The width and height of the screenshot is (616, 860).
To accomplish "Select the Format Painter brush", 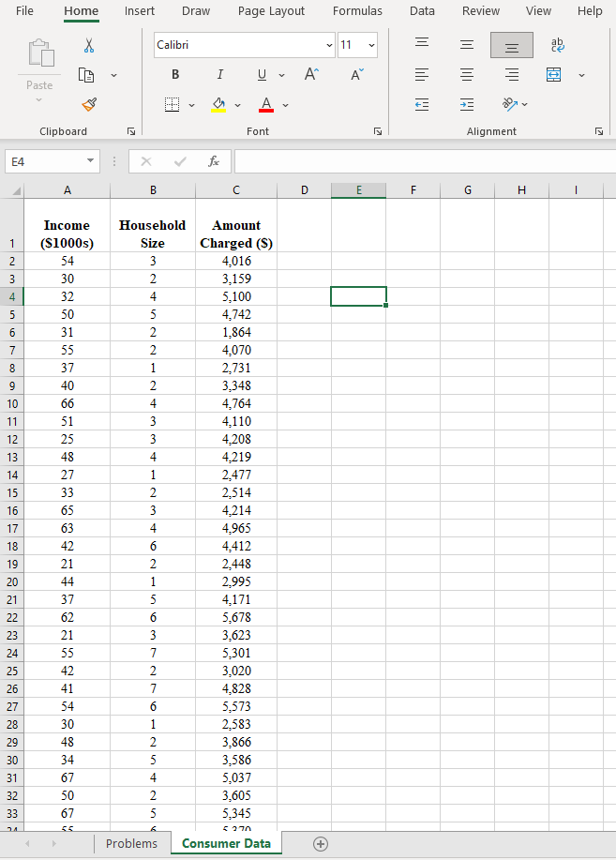I will 89,104.
